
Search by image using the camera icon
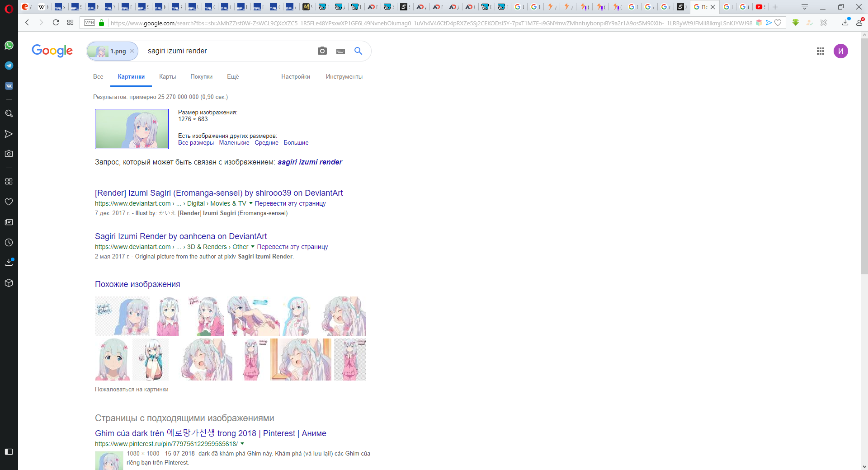[x=322, y=51]
